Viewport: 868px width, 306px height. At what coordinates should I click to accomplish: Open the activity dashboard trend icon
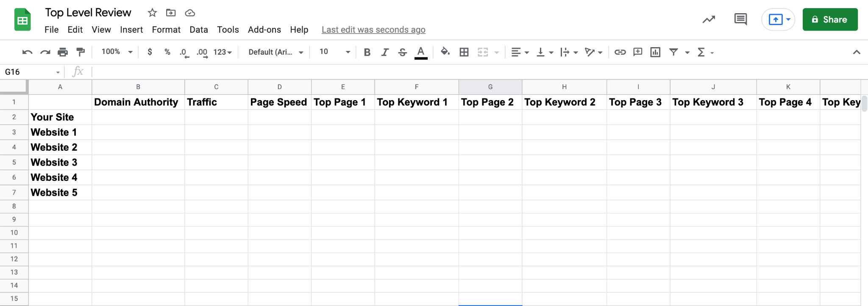pos(709,20)
